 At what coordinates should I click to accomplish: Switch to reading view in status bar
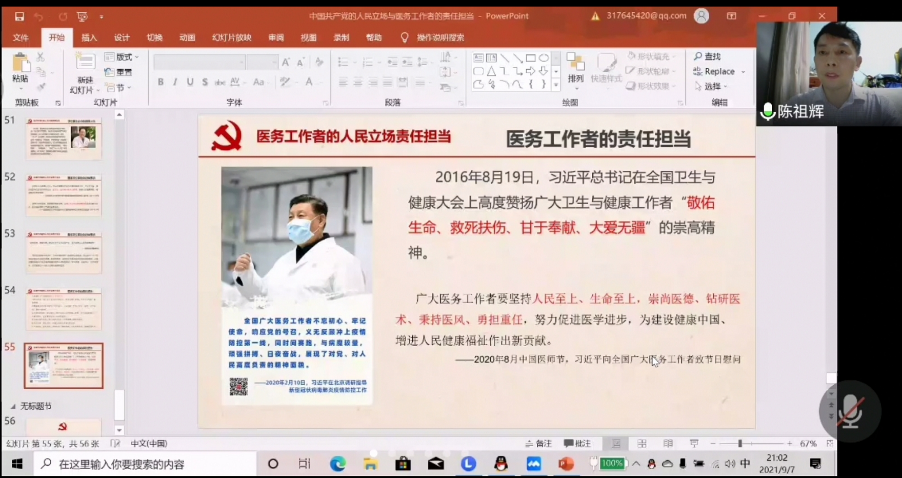point(668,443)
